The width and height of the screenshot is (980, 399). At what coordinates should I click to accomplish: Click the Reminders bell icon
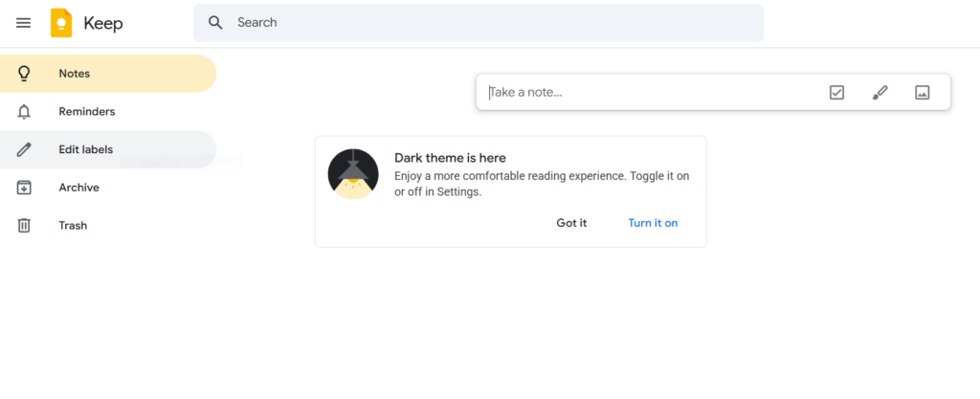click(24, 112)
